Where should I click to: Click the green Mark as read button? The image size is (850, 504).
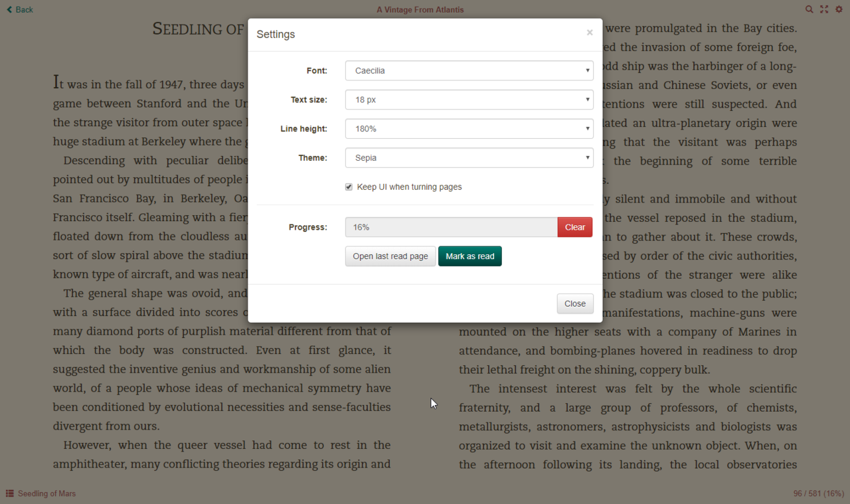[x=469, y=256]
